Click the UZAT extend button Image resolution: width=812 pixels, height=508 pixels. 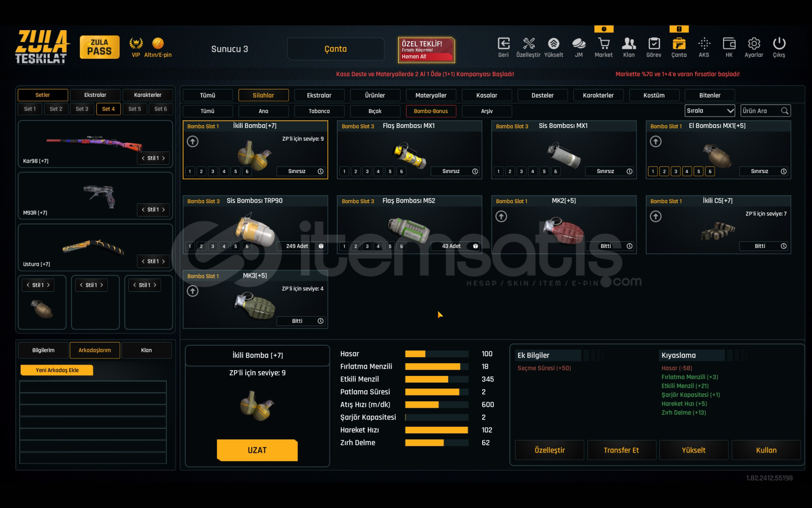click(x=257, y=450)
